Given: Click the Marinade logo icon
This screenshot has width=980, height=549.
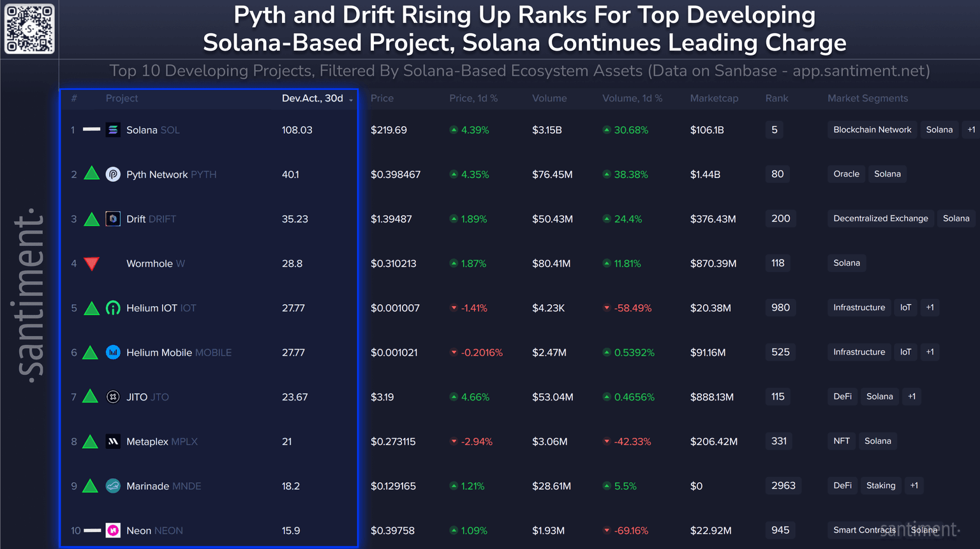Looking at the screenshot, I should click(x=113, y=486).
